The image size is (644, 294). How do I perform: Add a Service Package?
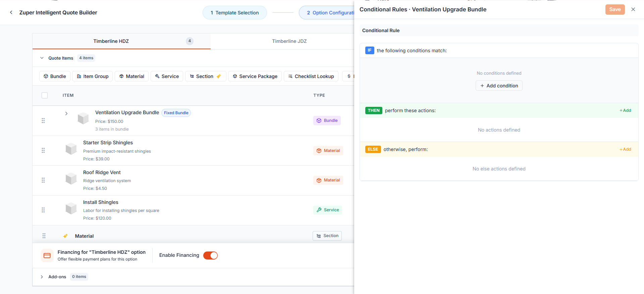(255, 76)
